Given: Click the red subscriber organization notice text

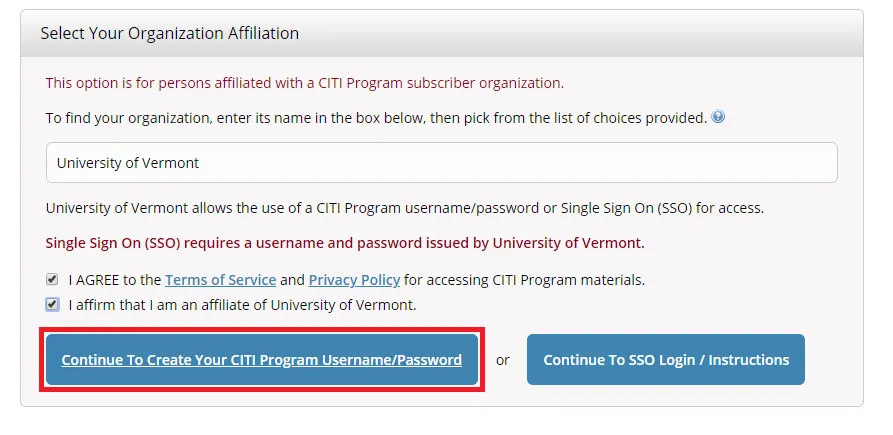Looking at the screenshot, I should (x=305, y=83).
